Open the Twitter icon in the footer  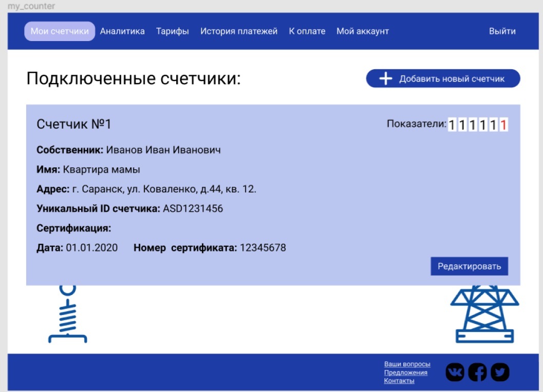[500, 372]
